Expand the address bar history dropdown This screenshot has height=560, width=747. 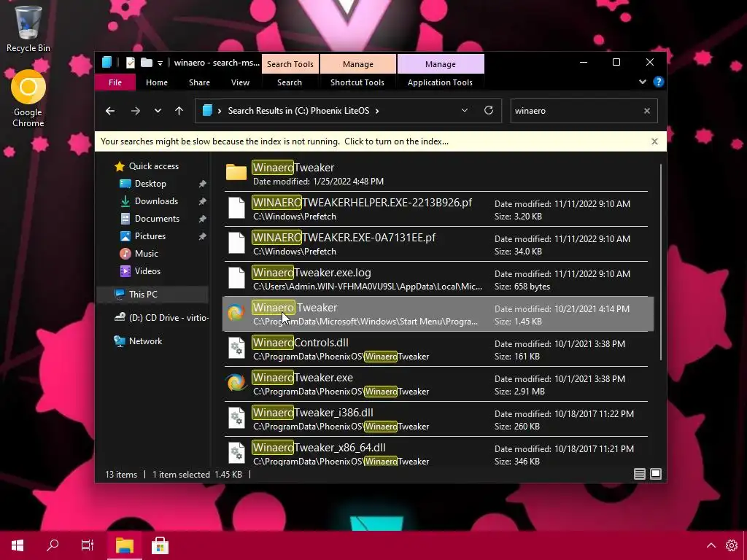[x=465, y=111]
